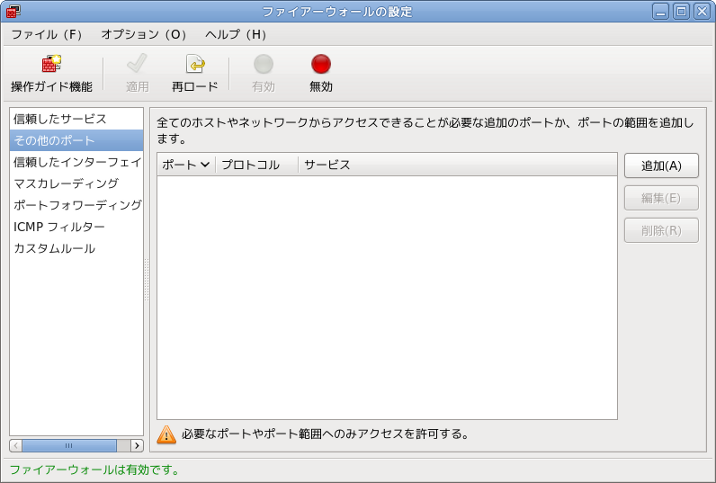Click the grey 有効 enable icon
This screenshot has width=716, height=483.
[x=263, y=64]
